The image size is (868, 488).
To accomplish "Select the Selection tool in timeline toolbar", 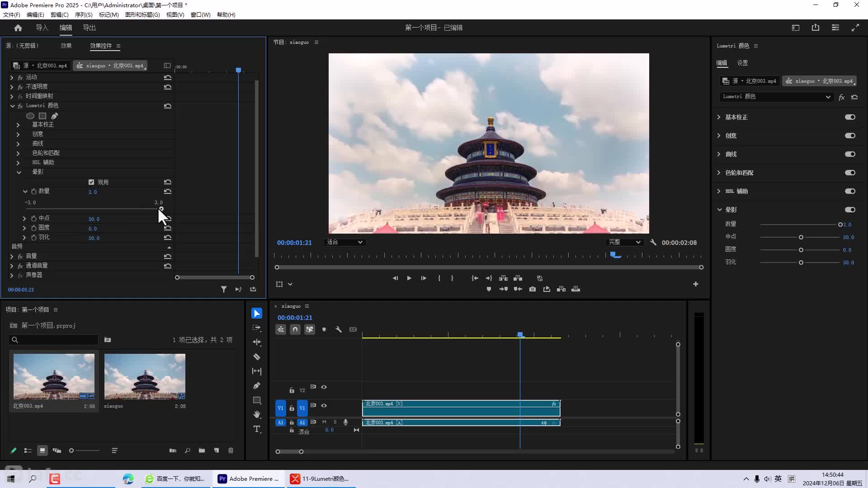I will (x=257, y=313).
